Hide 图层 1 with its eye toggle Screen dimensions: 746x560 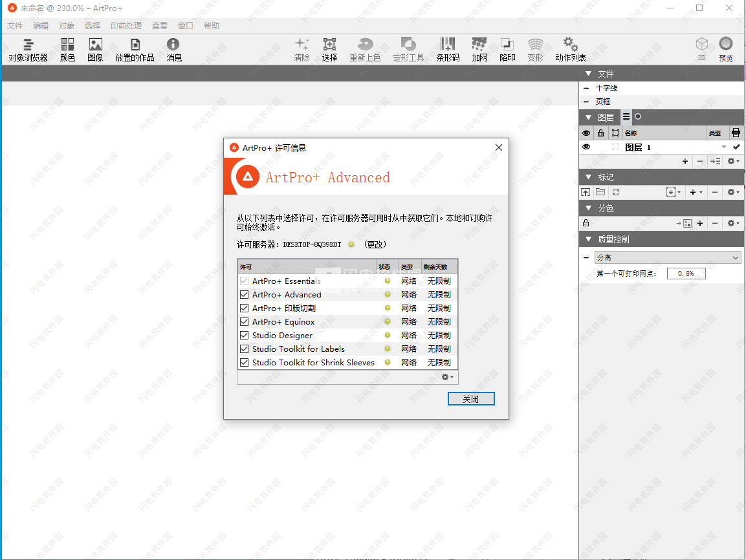(x=586, y=147)
